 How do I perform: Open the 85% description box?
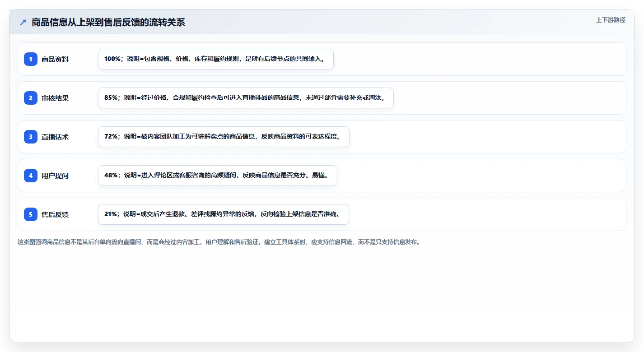coord(246,98)
